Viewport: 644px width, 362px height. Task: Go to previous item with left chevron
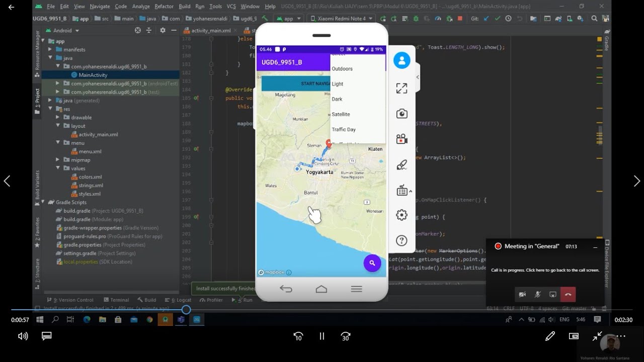(7, 181)
